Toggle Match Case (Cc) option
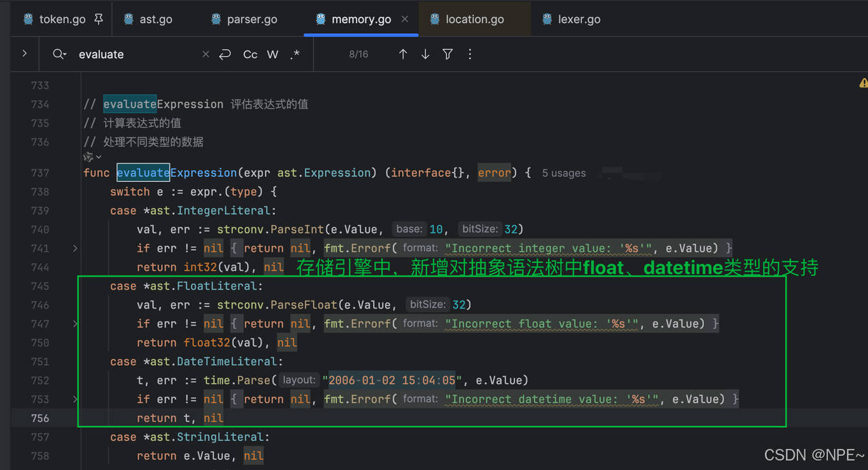Viewport: 868px width, 470px height. tap(250, 54)
